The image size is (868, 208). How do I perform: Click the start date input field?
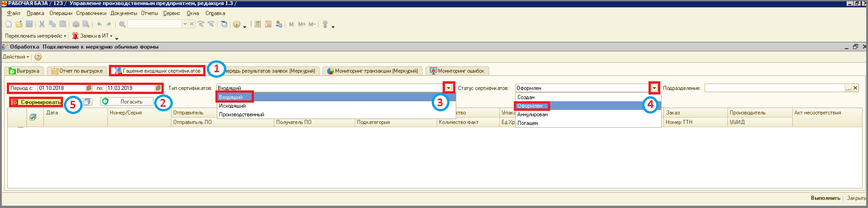point(62,88)
